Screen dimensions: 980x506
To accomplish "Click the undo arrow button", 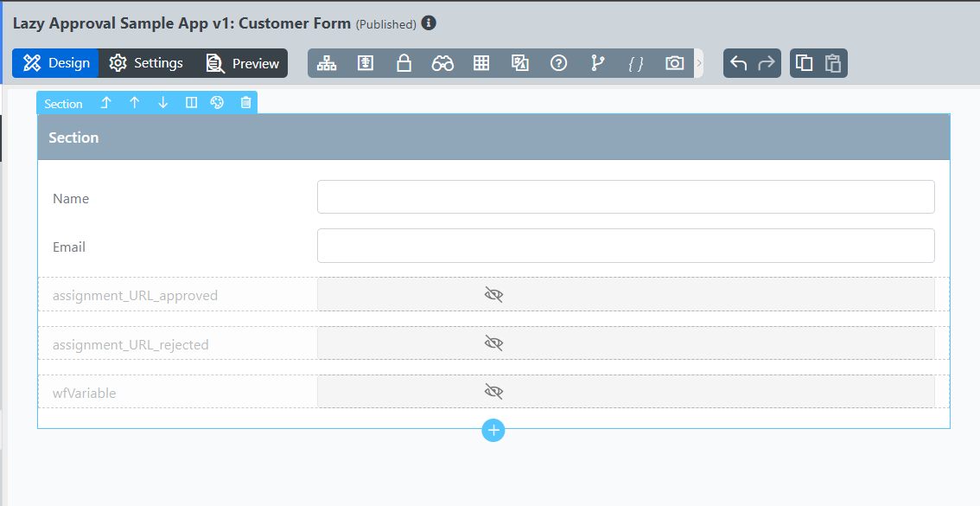I will pos(739,63).
